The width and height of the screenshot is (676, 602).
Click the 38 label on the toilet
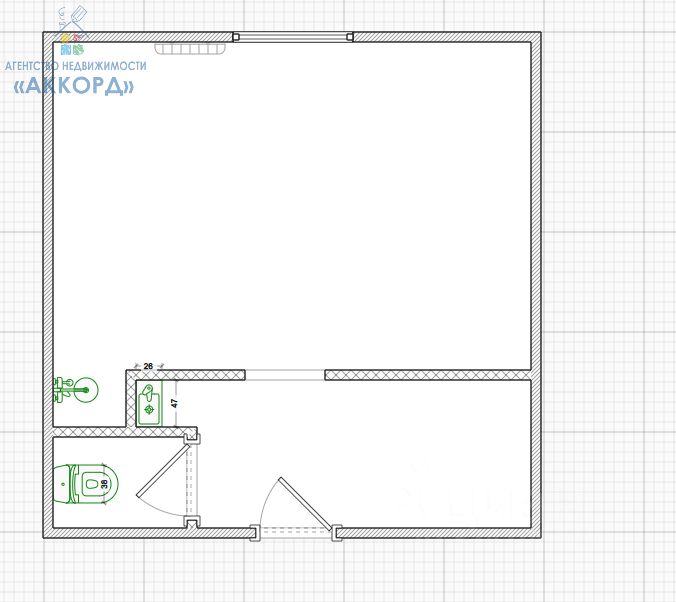pos(104,484)
